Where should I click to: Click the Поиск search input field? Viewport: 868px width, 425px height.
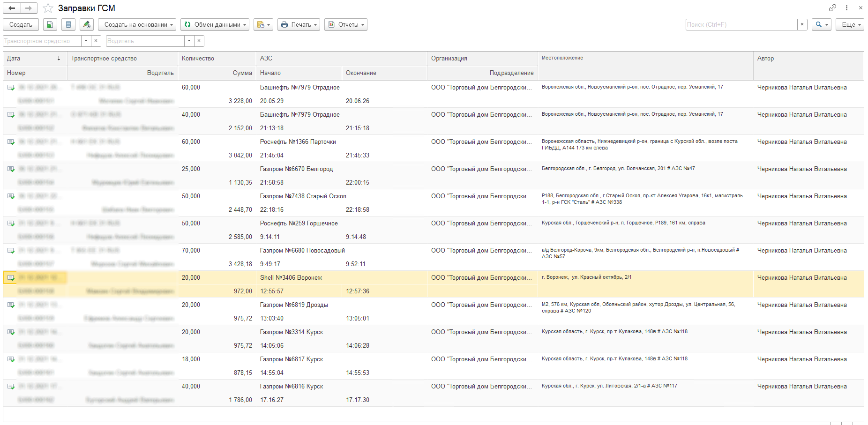741,24
